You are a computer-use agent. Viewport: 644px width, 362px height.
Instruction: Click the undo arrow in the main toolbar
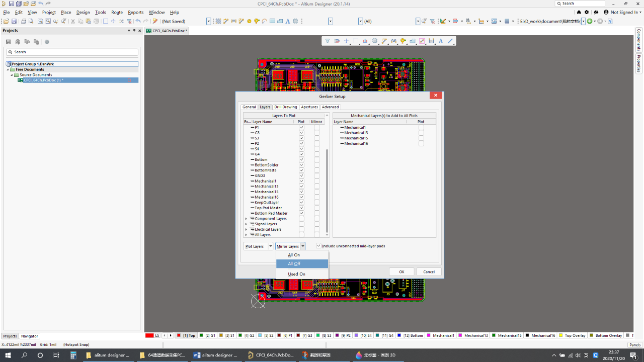pos(138,21)
